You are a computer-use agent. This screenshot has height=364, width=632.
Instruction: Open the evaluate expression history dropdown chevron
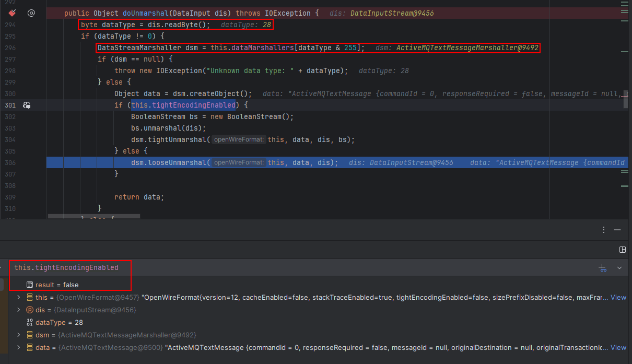tap(619, 267)
